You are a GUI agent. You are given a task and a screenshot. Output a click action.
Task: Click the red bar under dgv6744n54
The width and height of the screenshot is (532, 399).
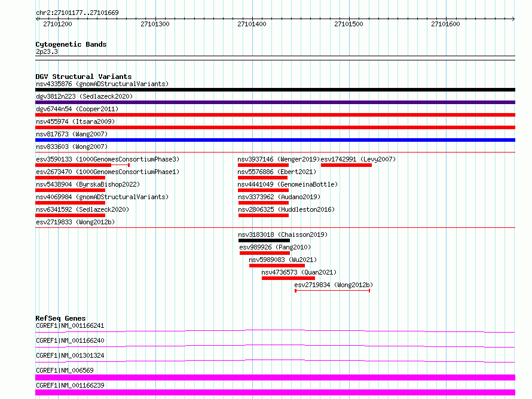tap(275, 115)
